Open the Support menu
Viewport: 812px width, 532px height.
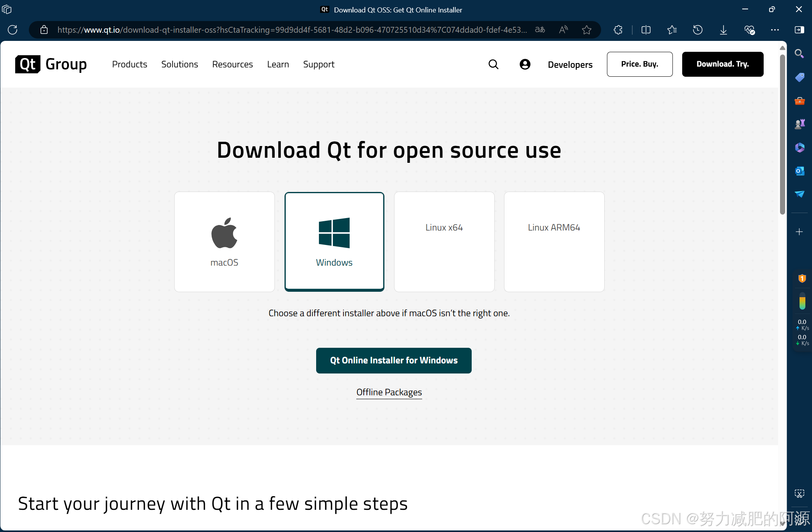(x=319, y=64)
